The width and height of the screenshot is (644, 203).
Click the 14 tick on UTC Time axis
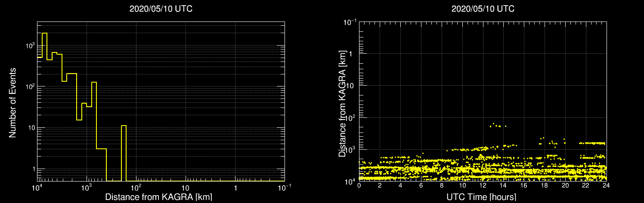tap(504, 185)
